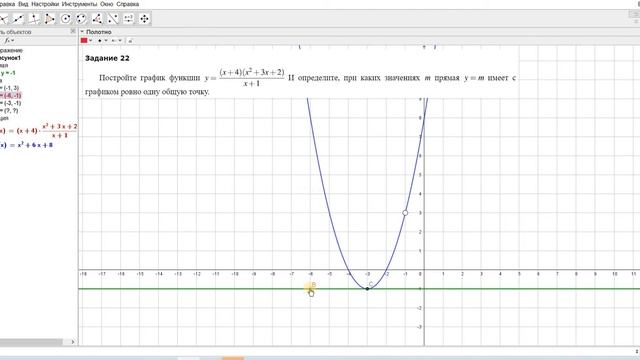Click the algebra panel horizontal scrollbar
Screen dimensions: 640x360
31,342
